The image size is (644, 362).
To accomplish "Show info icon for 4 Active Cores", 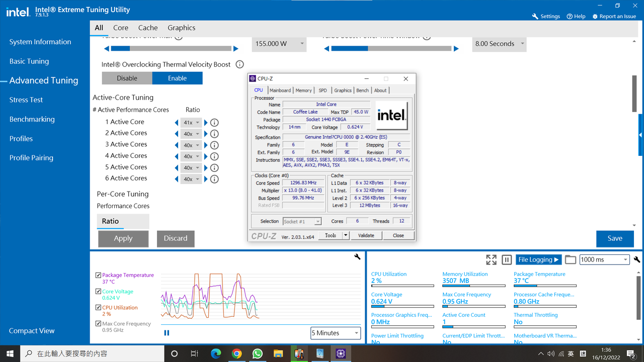I will [214, 156].
